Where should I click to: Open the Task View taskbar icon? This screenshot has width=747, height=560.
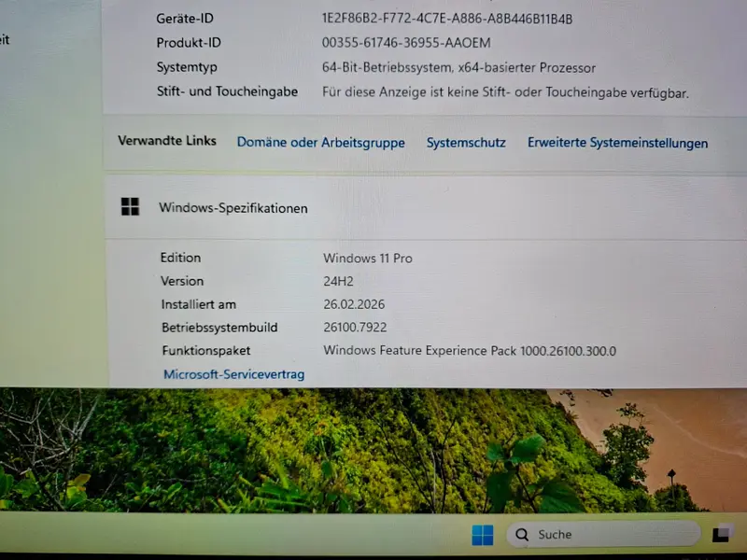click(x=723, y=534)
